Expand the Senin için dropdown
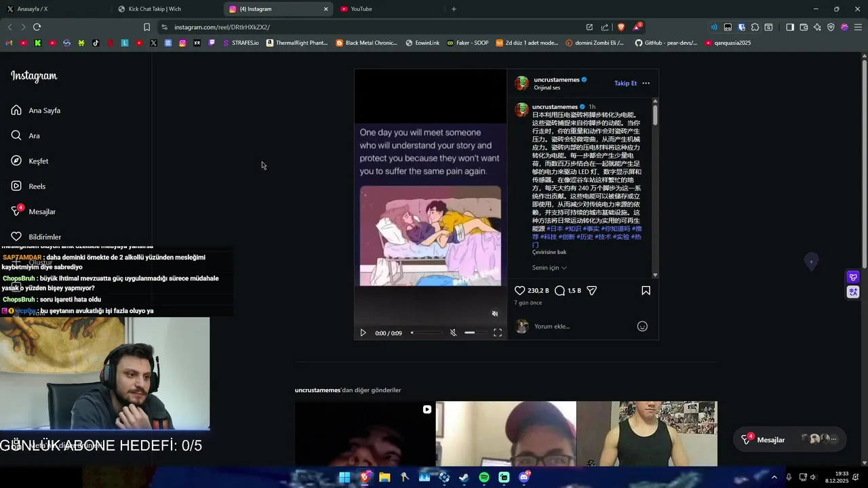The width and height of the screenshot is (868, 488). tap(549, 268)
